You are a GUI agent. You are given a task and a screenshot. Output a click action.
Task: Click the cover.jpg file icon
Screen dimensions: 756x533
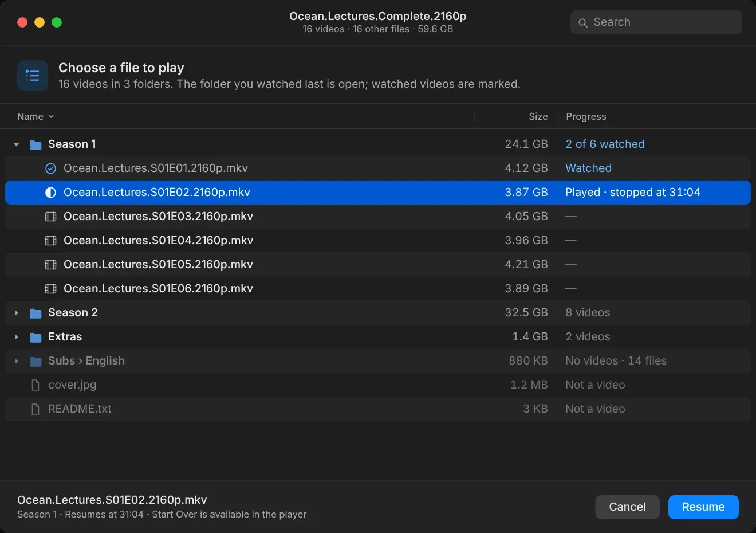coord(36,385)
